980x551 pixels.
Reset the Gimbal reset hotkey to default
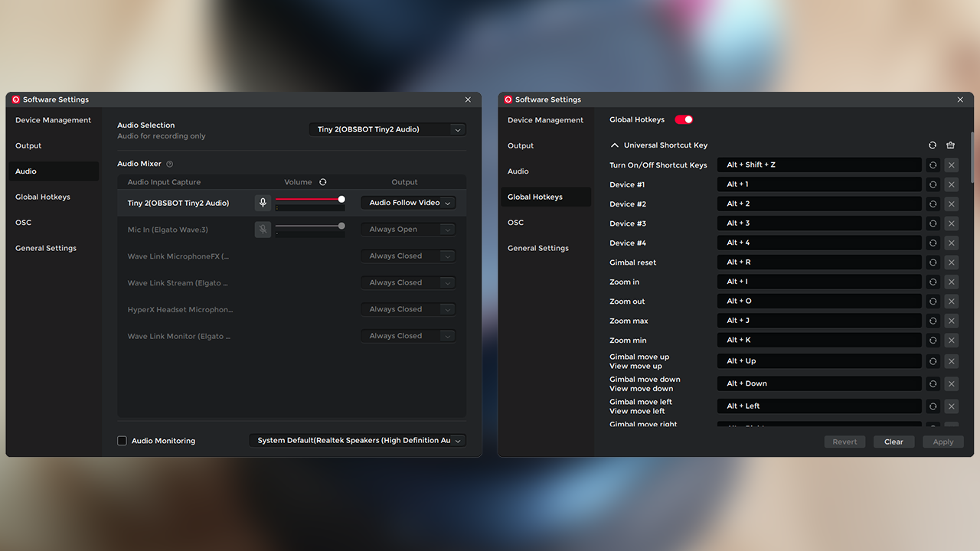pos(933,262)
